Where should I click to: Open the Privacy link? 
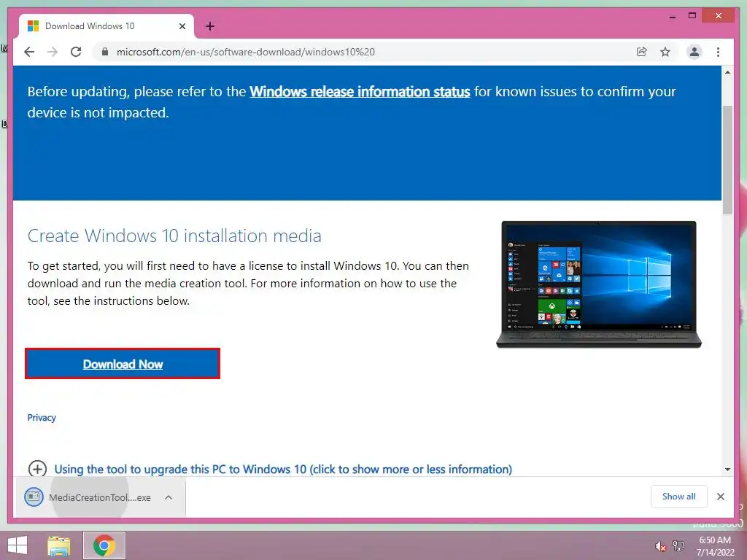42,418
